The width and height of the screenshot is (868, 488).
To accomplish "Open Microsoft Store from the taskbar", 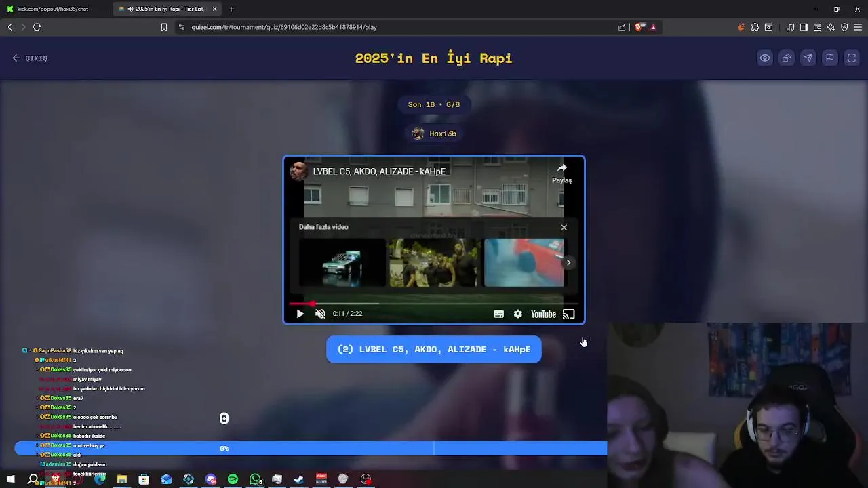I will 144,479.
